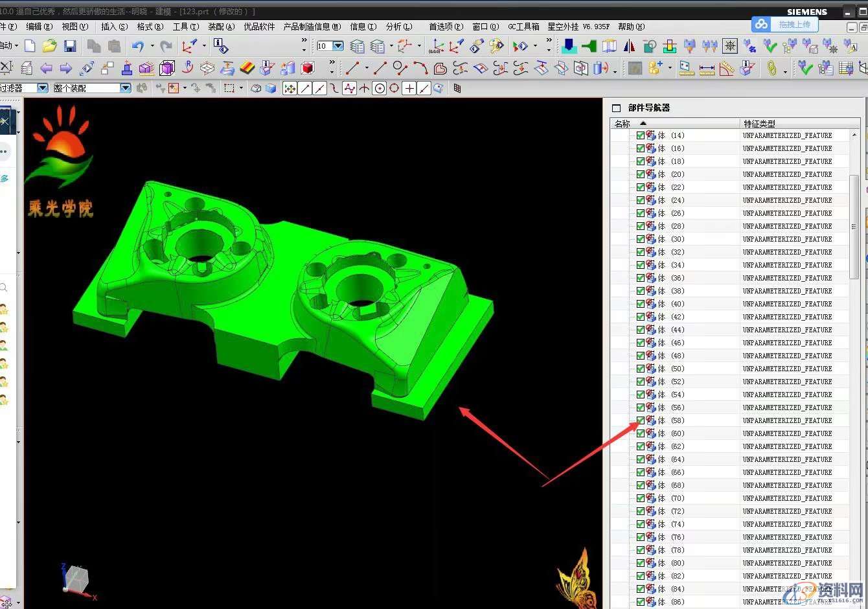Image resolution: width=868 pixels, height=609 pixels.
Task: Open a file with the folder icon
Action: point(50,46)
